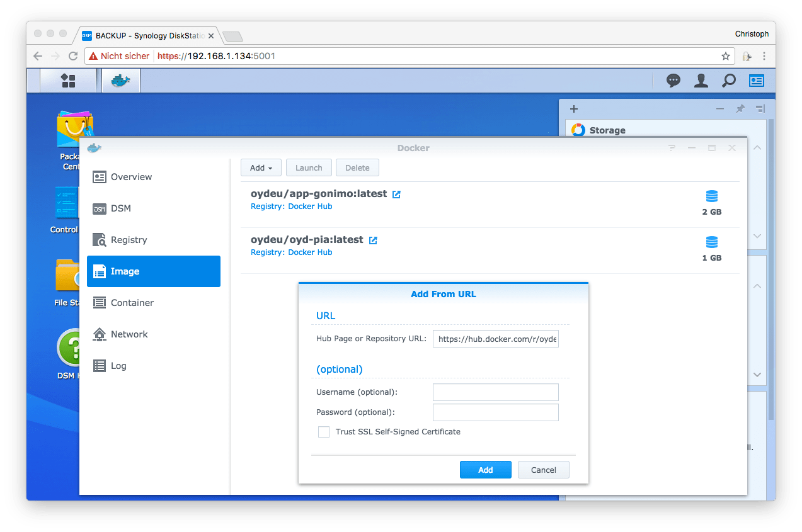Cancel the Add From URL dialog
This screenshot has width=802, height=532.
pyautogui.click(x=543, y=470)
